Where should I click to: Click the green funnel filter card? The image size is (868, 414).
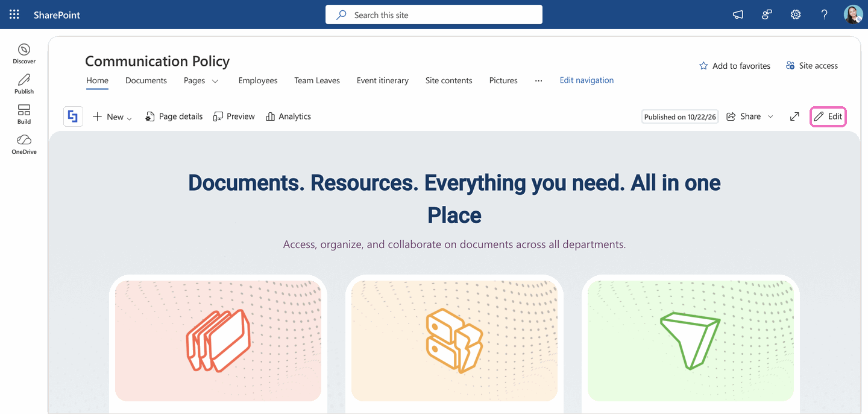[691, 341]
